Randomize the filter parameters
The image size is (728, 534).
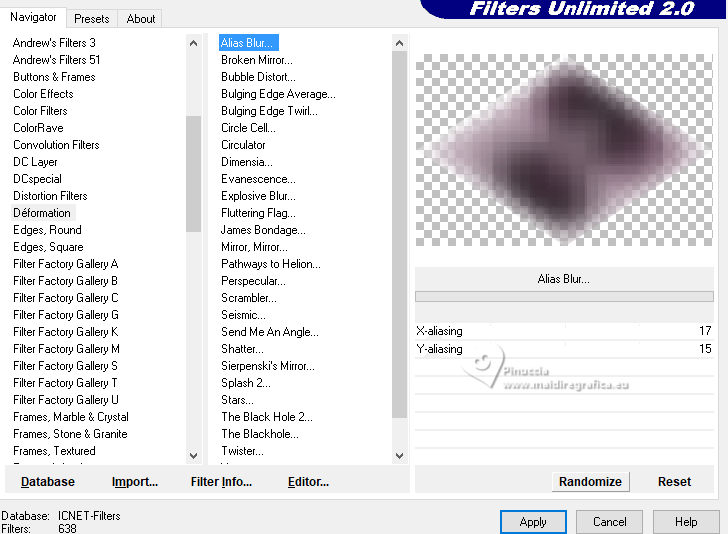[x=590, y=482]
